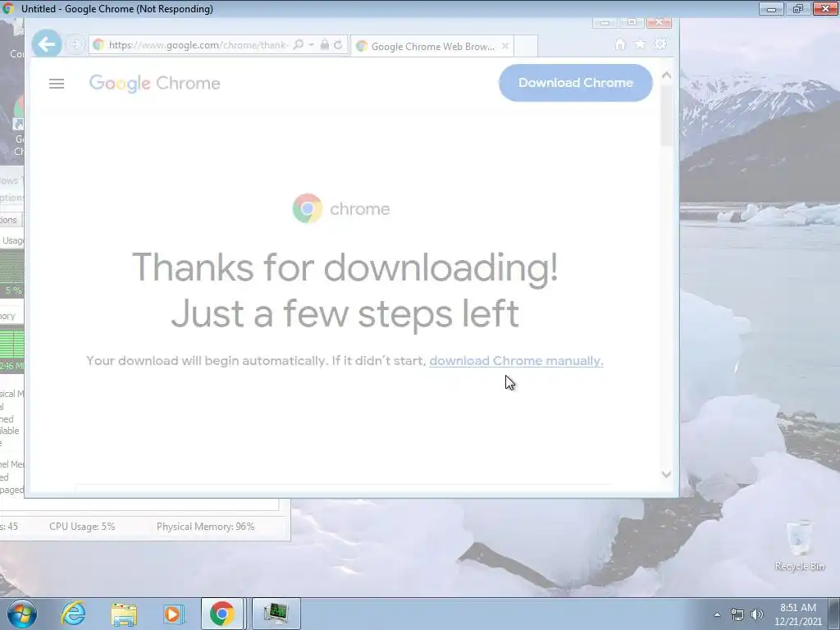Click the Google Chrome logo
This screenshot has width=840, height=630.
pos(155,83)
